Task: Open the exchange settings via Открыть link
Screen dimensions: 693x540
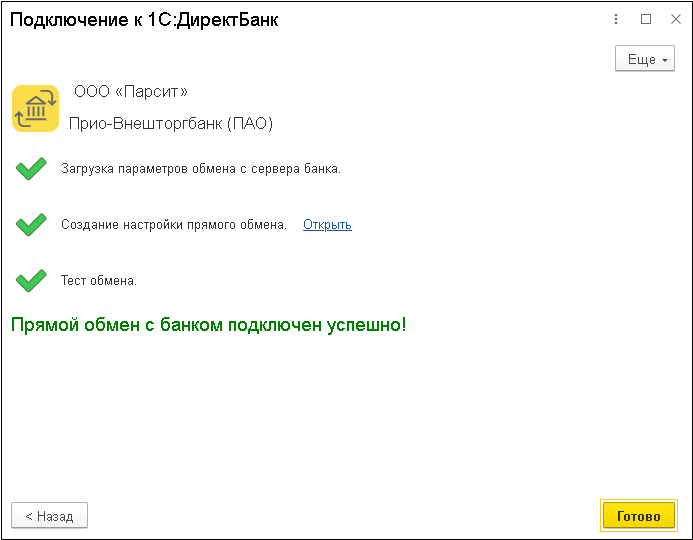Action: [327, 224]
